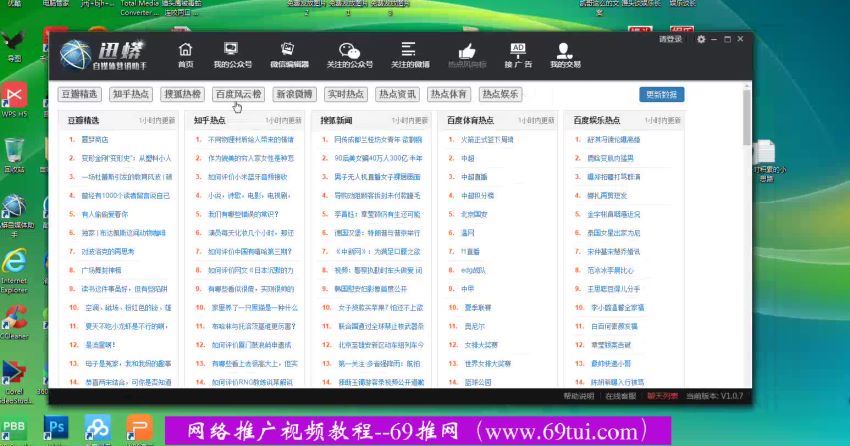Click the blue 更新数据 button
The height and width of the screenshot is (446, 850).
pyautogui.click(x=661, y=94)
